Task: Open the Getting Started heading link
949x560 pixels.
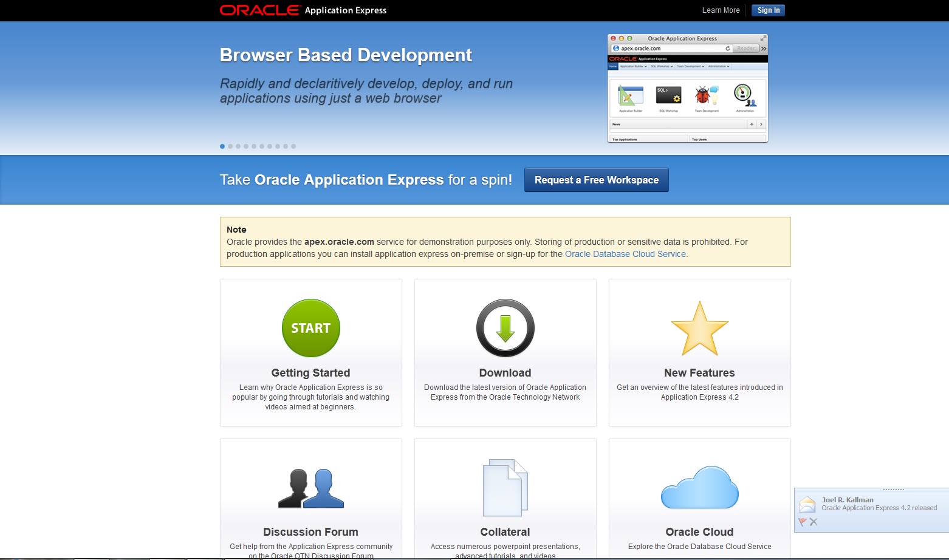Action: tap(310, 373)
